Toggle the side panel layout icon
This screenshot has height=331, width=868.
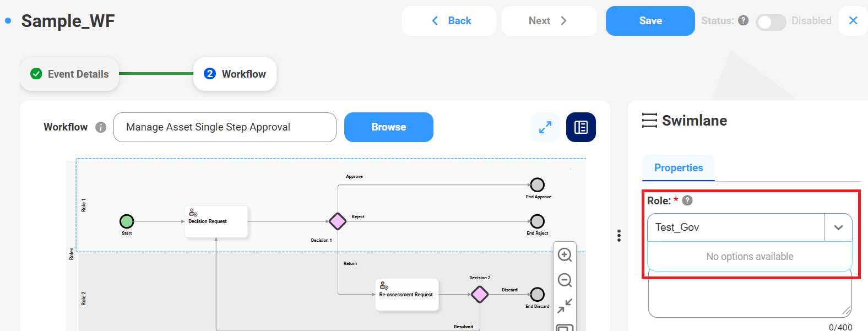(x=581, y=127)
